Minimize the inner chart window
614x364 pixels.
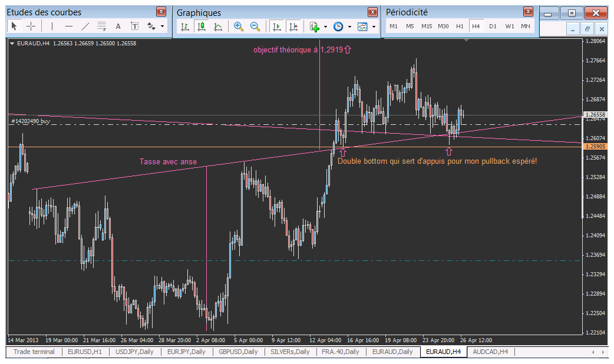click(x=573, y=29)
